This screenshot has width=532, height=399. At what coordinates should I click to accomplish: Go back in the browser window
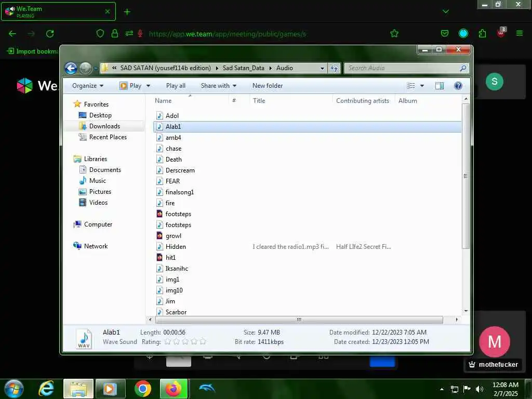[x=12, y=34]
